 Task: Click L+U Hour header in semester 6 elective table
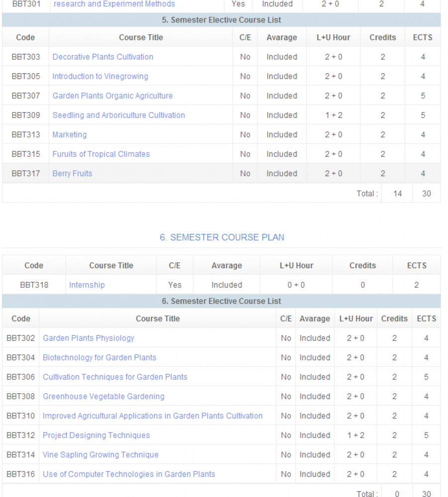(x=356, y=319)
